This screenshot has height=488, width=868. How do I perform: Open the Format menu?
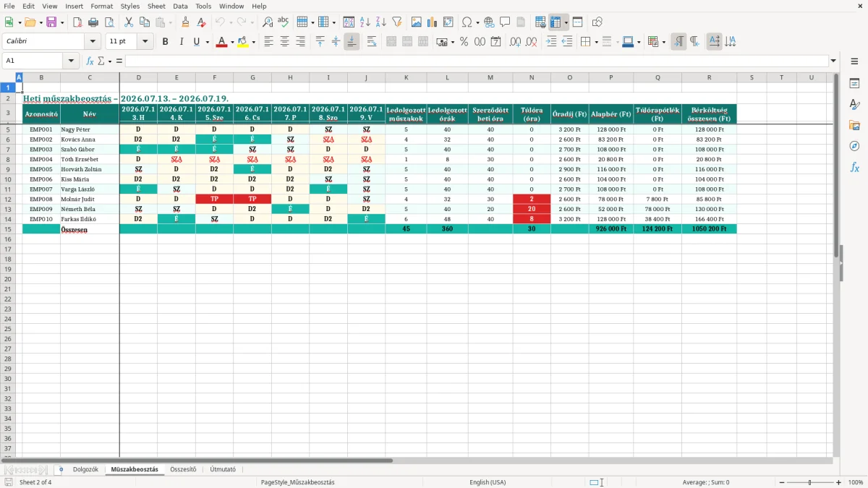pyautogui.click(x=101, y=6)
